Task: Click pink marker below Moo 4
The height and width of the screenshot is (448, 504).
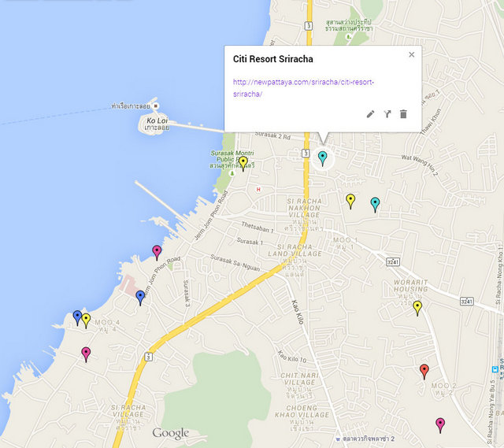Action: pos(86,354)
